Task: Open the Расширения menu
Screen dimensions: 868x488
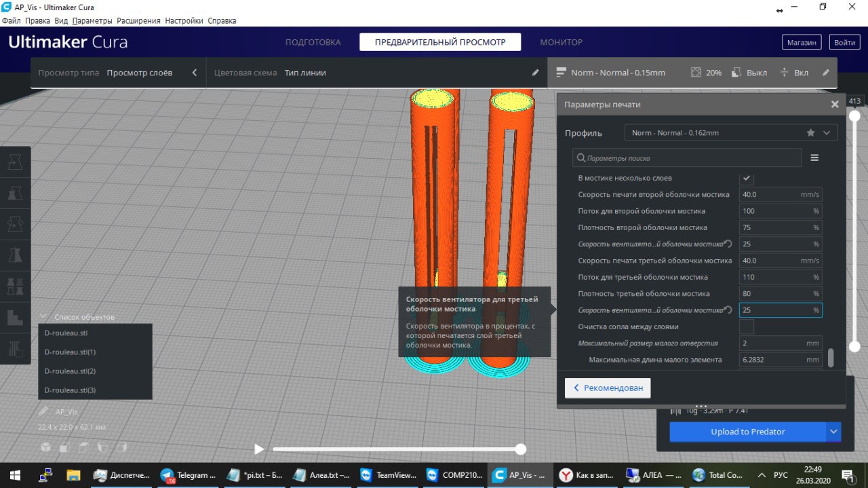Action: pyautogui.click(x=138, y=20)
